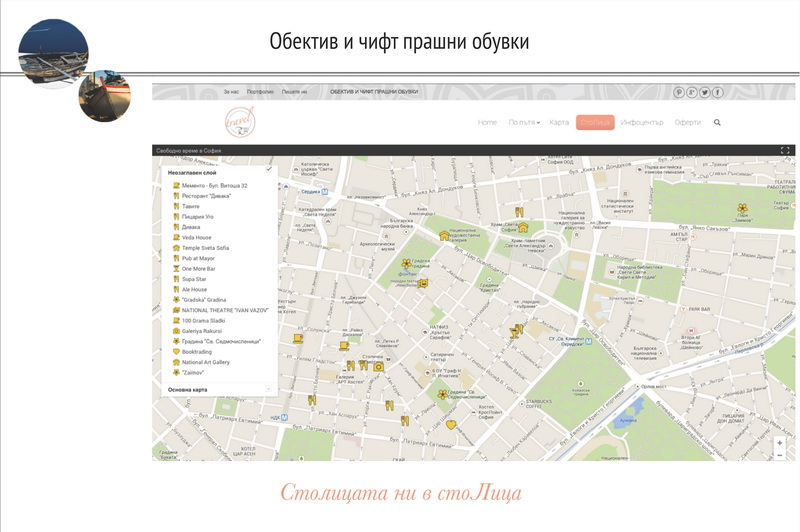Open the Twitter social icon

[x=705, y=92]
